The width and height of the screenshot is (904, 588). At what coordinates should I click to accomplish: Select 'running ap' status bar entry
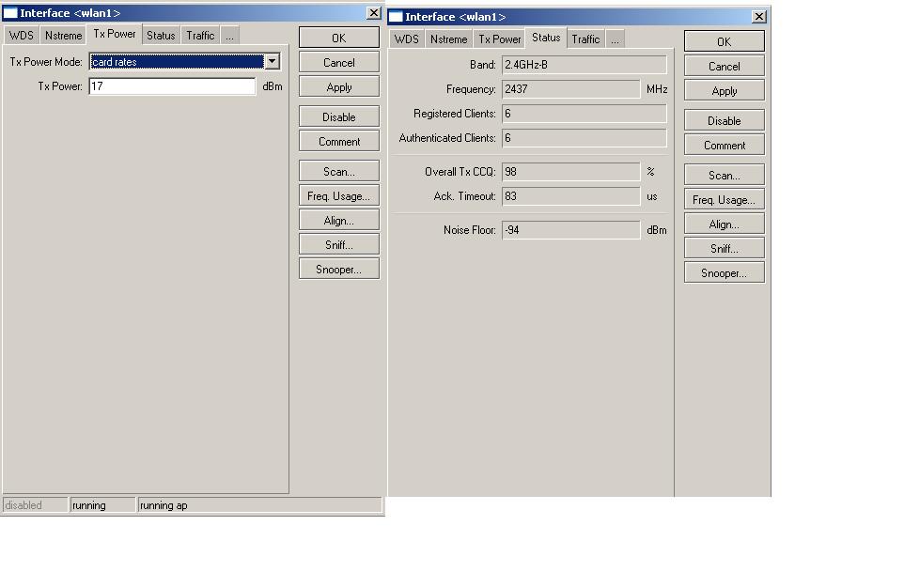pos(259,505)
